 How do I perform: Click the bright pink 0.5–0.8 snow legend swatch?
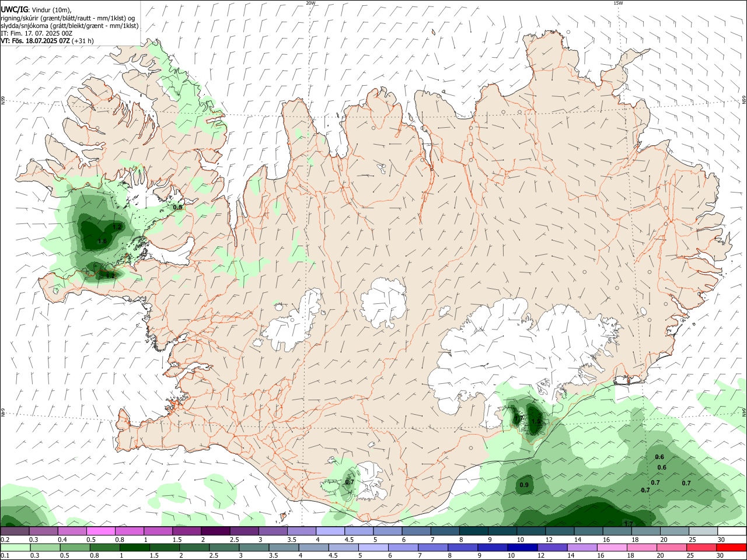100,531
